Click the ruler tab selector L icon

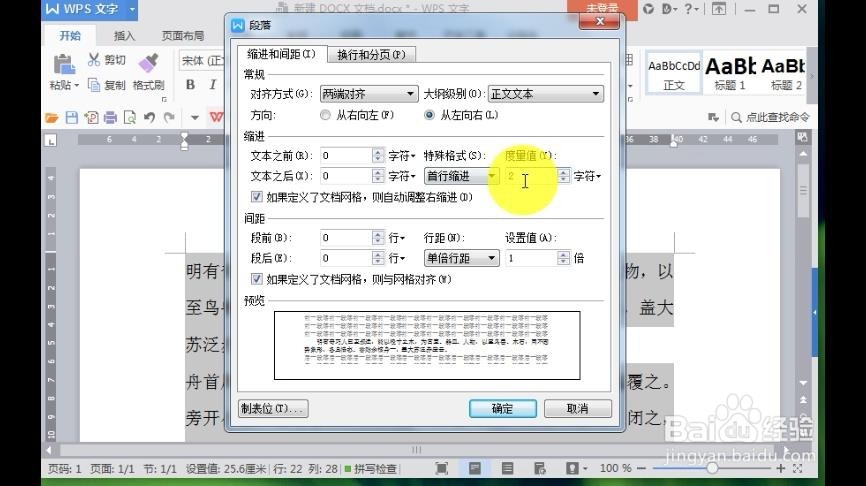(51, 141)
